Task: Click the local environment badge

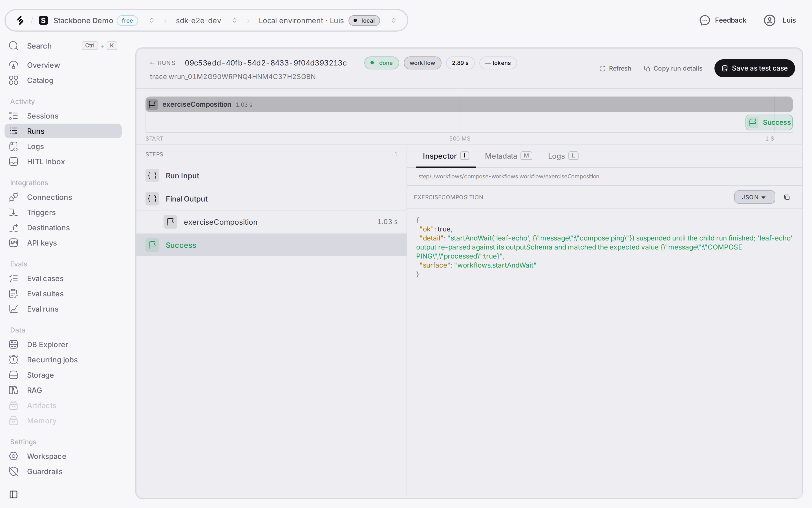Action: [364, 21]
